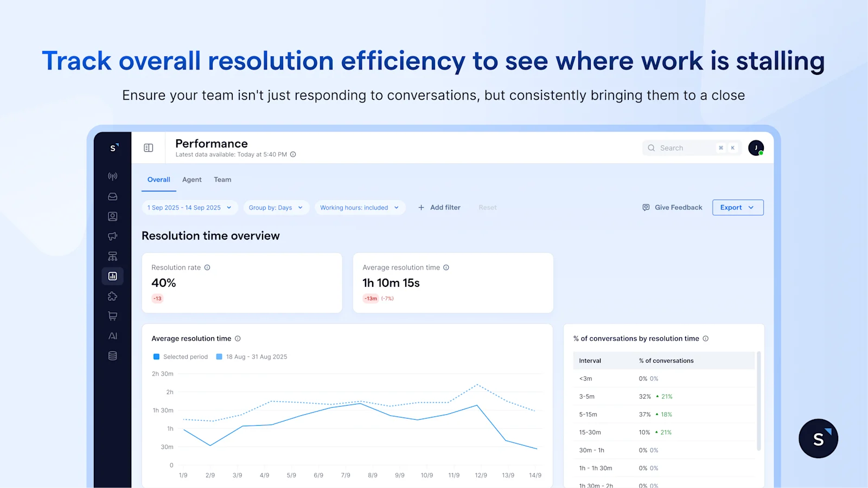Click the megaphone Campaigns icon
The height and width of the screenshot is (488, 868).
coord(112,236)
